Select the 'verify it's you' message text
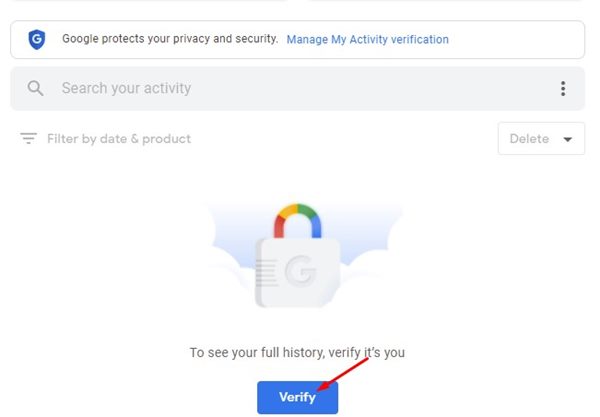The width and height of the screenshot is (600, 417). (297, 352)
